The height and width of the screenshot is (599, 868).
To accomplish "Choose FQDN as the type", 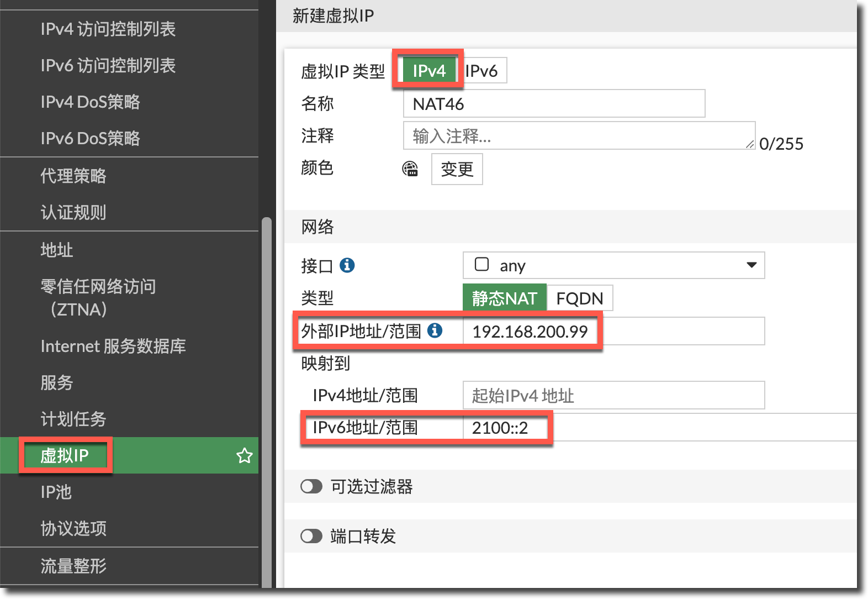I will [x=579, y=298].
